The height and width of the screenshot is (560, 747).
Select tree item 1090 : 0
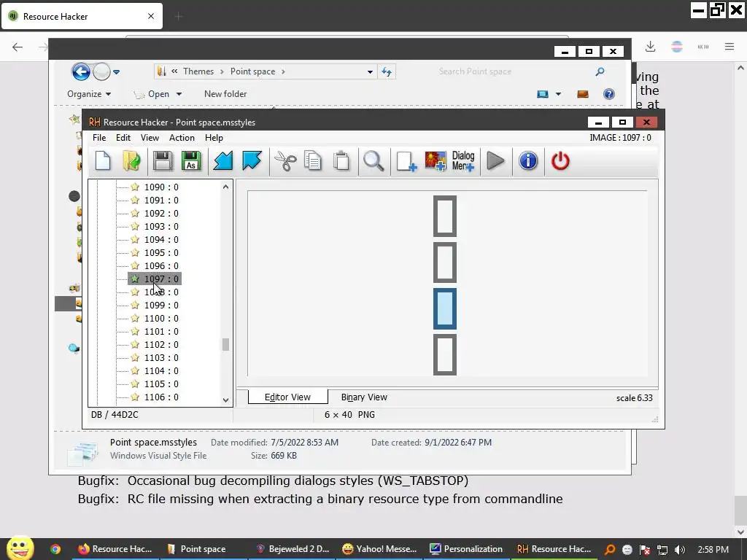pos(161,187)
